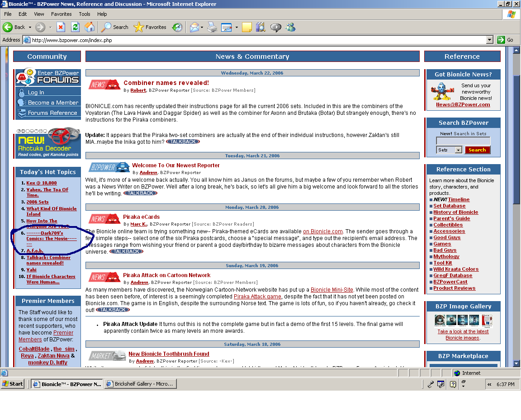Click inside the address URL field
This screenshot has height=420, width=521.
pyautogui.click(x=259, y=40)
